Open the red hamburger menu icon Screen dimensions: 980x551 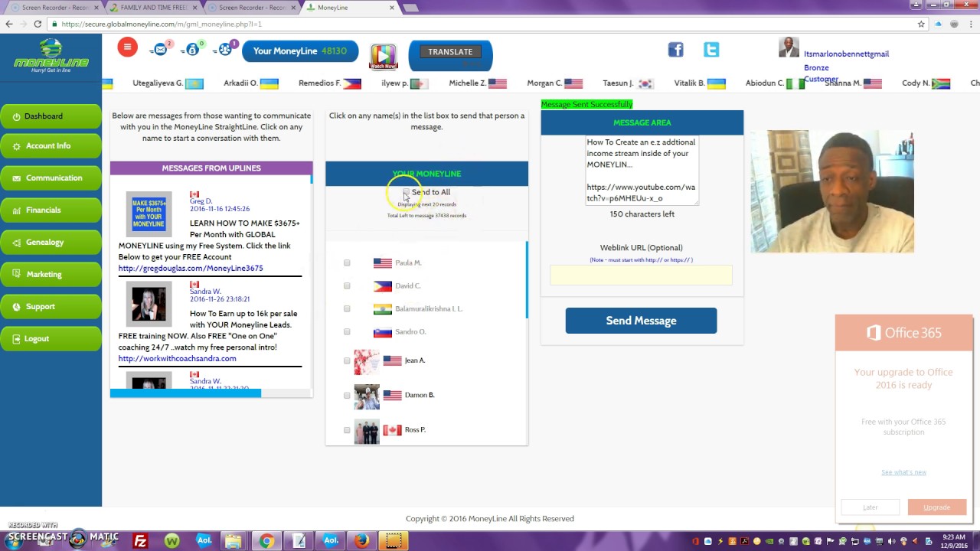[127, 47]
